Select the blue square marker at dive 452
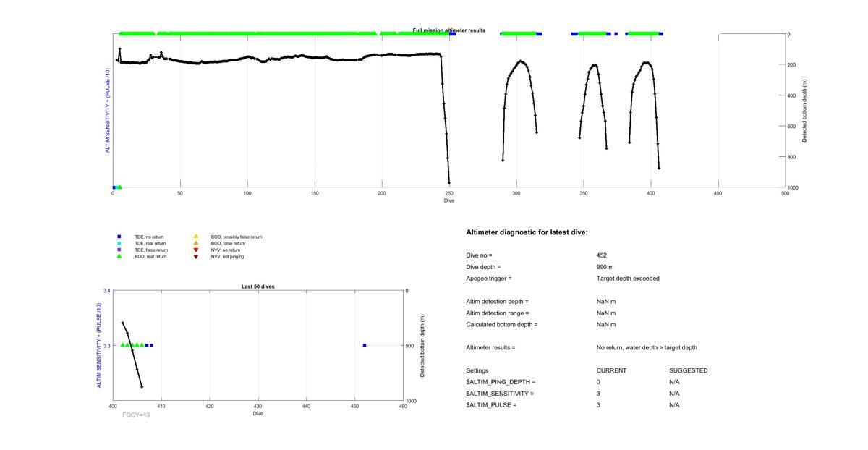 tap(365, 345)
